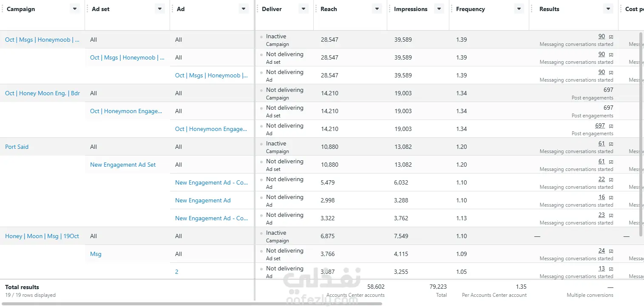644x307 pixels.
Task: Click the footnote icon beside underlined 697
Action: [x=611, y=126]
